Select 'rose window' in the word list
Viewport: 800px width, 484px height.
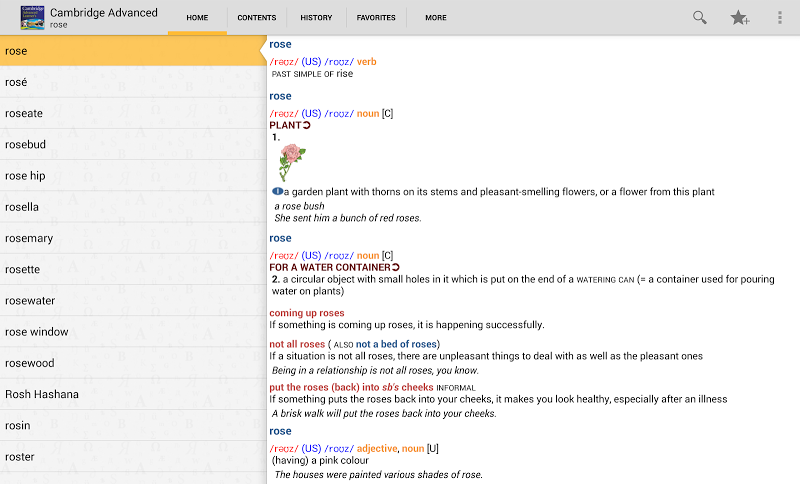[x=133, y=332]
